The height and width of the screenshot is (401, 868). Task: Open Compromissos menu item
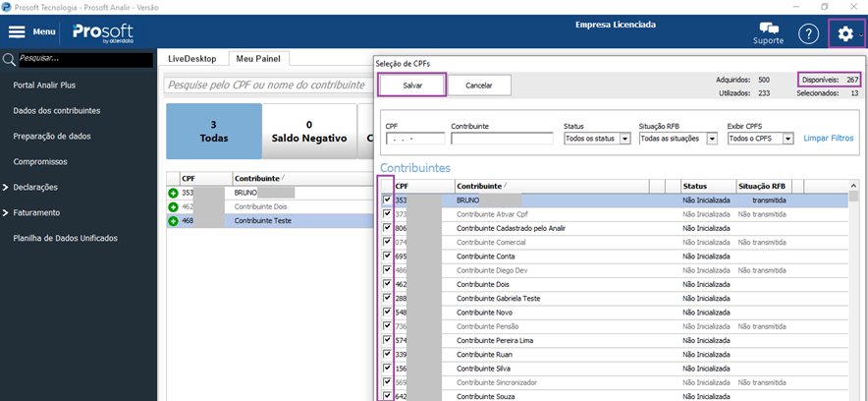click(40, 162)
